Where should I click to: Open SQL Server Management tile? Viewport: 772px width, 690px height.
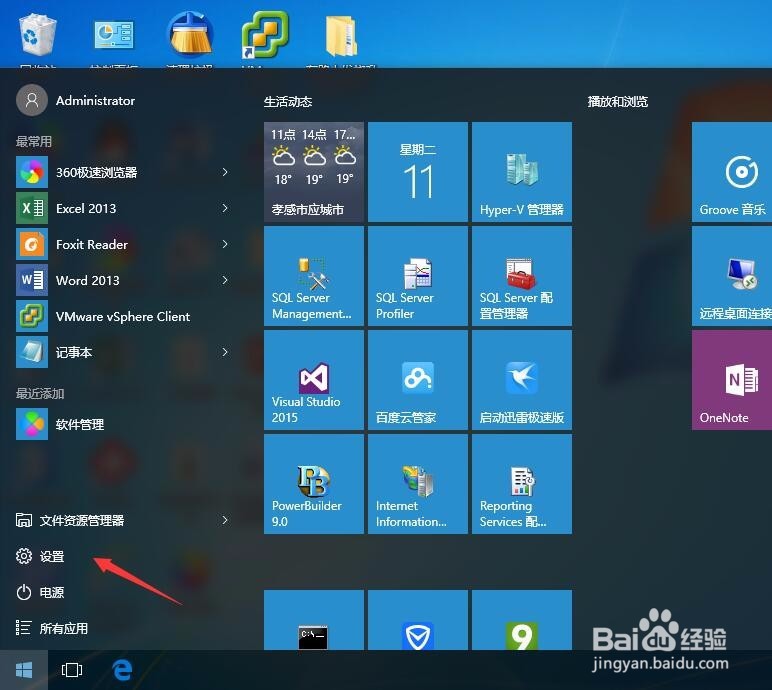click(x=314, y=276)
